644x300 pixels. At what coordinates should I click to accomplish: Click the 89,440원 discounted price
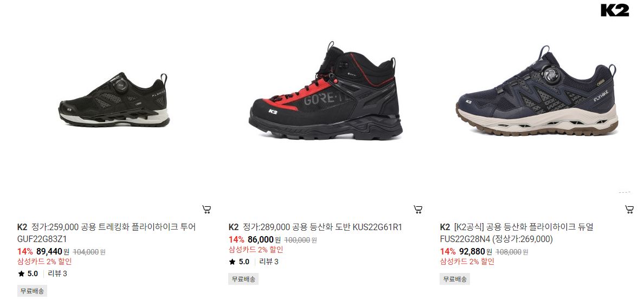pos(53,252)
